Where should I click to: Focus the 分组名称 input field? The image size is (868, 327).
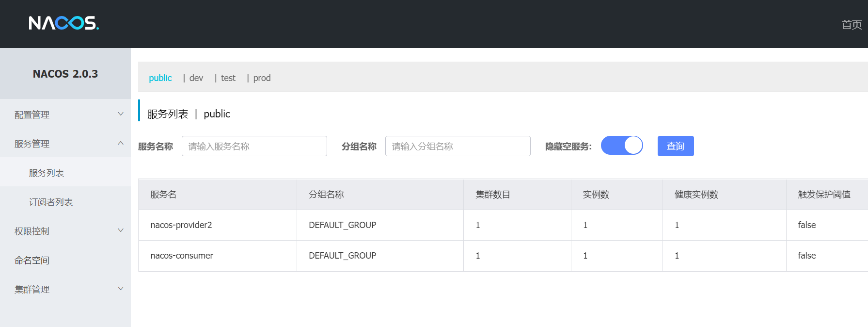[458, 146]
